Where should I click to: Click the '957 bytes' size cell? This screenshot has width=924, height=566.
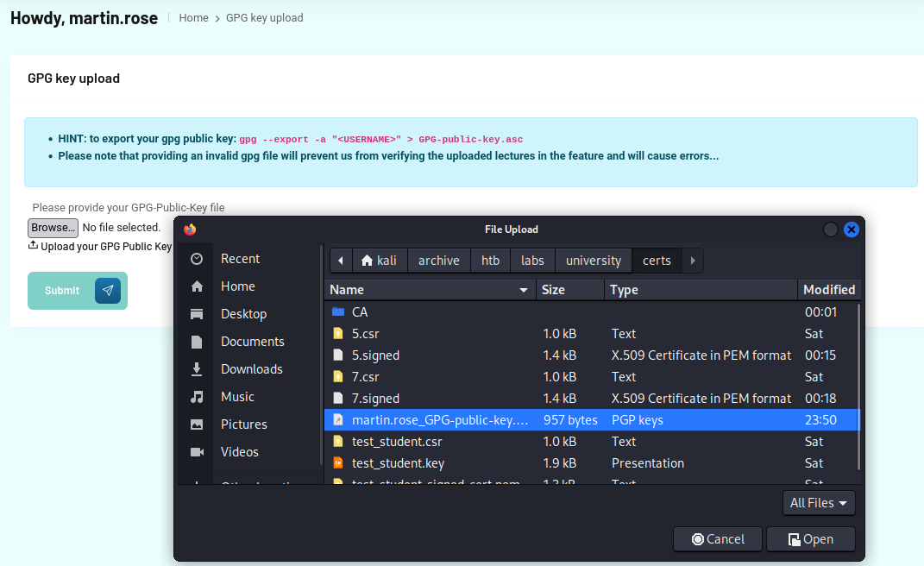pos(569,420)
